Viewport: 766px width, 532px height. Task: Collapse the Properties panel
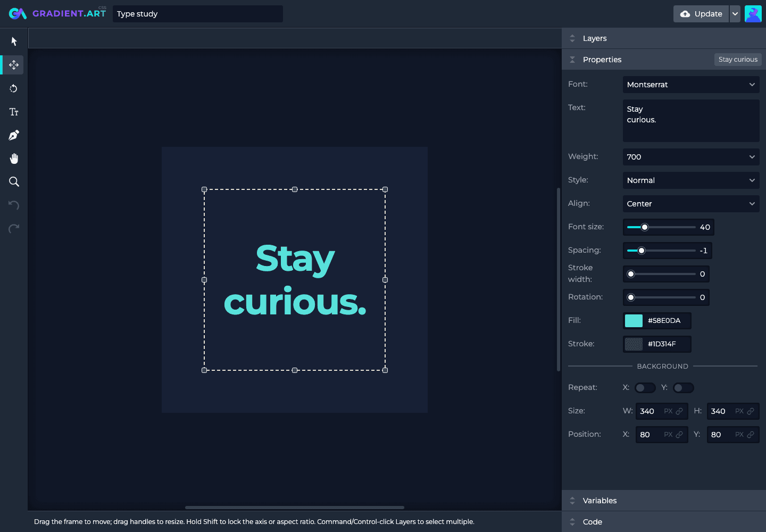572,60
